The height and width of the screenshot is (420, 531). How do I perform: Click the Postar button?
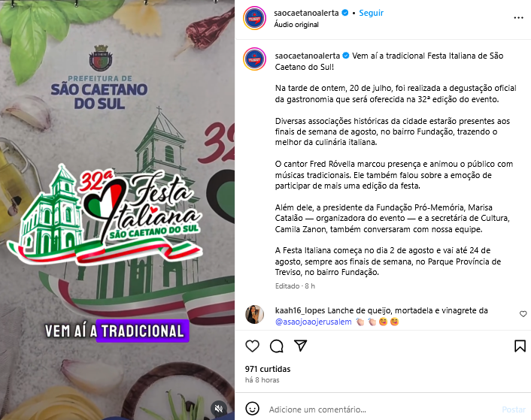point(514,409)
